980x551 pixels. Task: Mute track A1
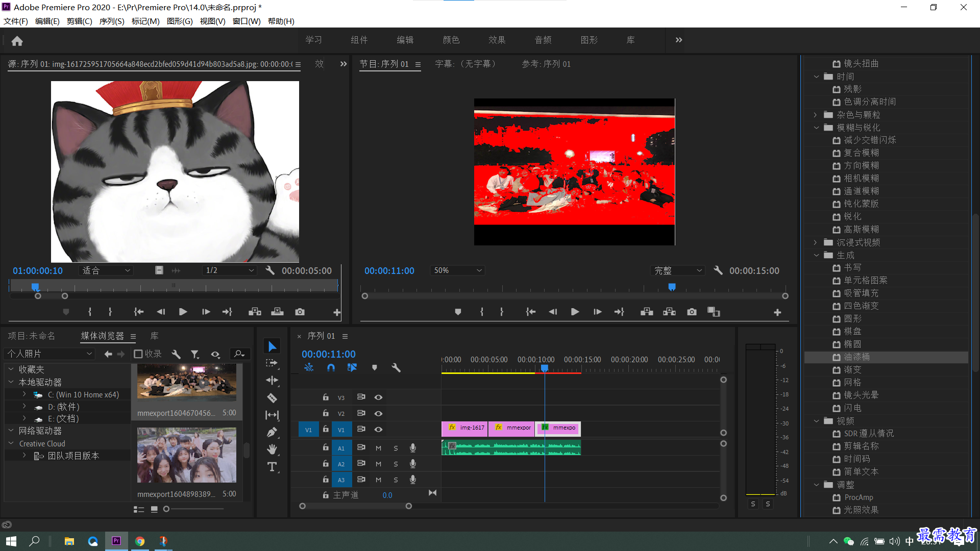(x=378, y=448)
